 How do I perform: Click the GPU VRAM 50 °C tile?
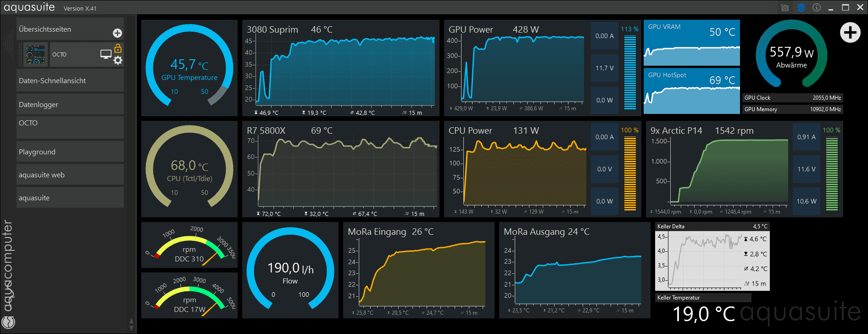692,43
